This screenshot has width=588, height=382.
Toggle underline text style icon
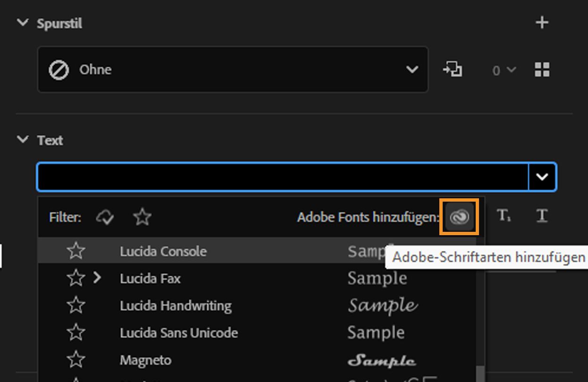542,216
